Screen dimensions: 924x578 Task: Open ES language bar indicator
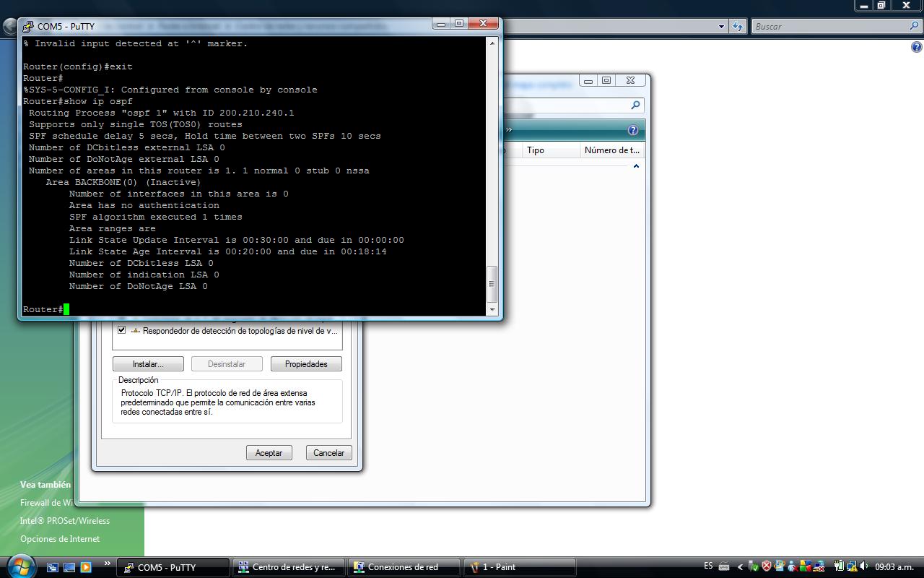(x=708, y=566)
